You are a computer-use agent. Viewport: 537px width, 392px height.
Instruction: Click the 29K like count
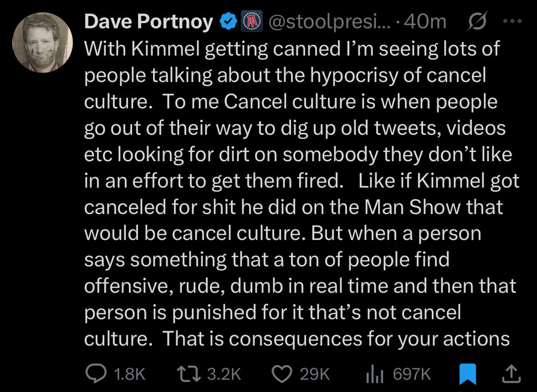tap(315, 374)
